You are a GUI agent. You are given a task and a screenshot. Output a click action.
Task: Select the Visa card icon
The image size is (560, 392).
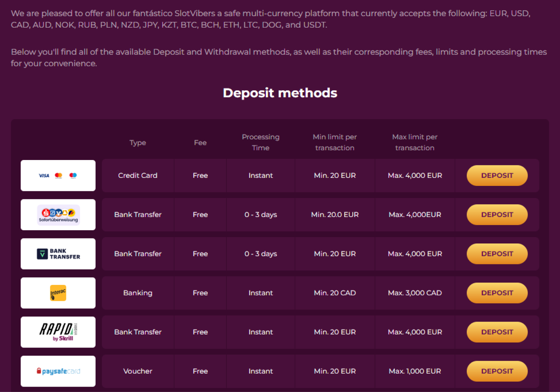coord(44,175)
